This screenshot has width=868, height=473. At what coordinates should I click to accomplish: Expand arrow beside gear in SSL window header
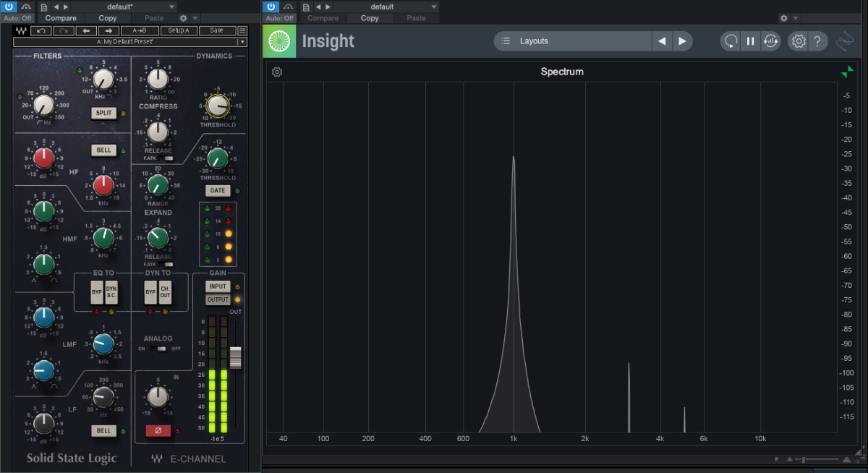point(194,18)
